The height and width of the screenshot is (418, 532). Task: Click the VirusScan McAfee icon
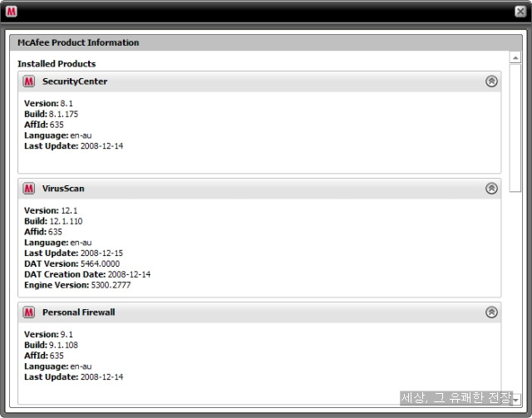[29, 189]
